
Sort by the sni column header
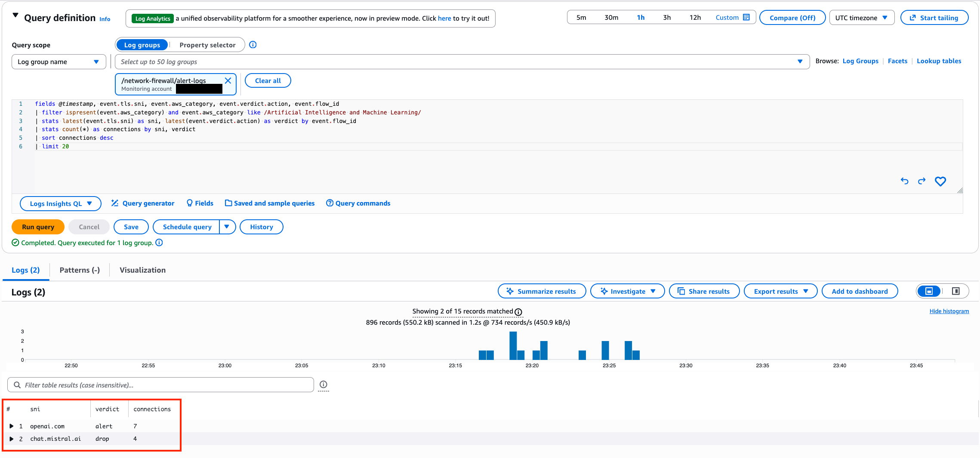tap(35, 409)
